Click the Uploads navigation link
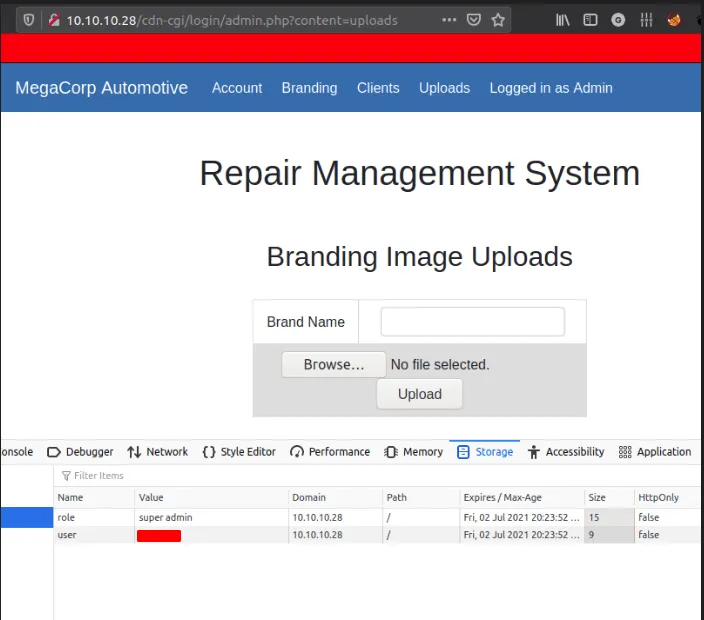This screenshot has width=704, height=620. pyautogui.click(x=444, y=88)
